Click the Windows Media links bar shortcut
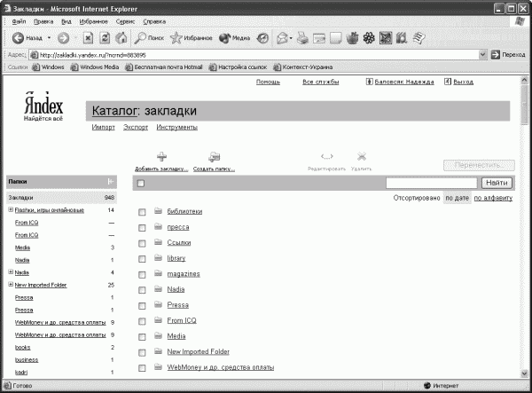 [x=95, y=67]
